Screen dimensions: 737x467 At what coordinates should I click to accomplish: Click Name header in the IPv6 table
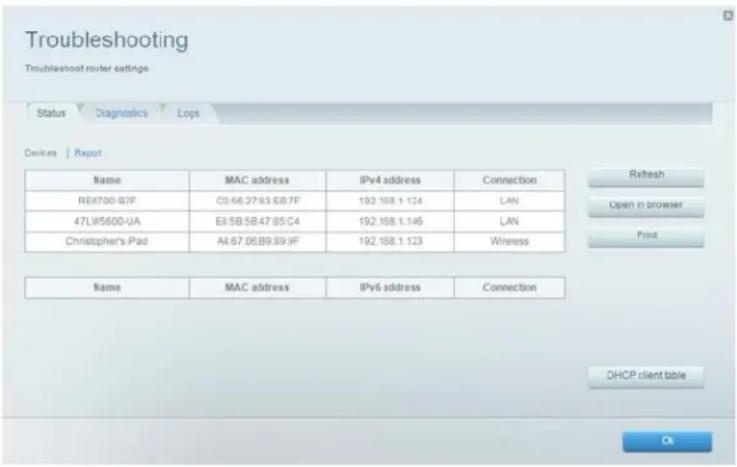[x=107, y=288]
